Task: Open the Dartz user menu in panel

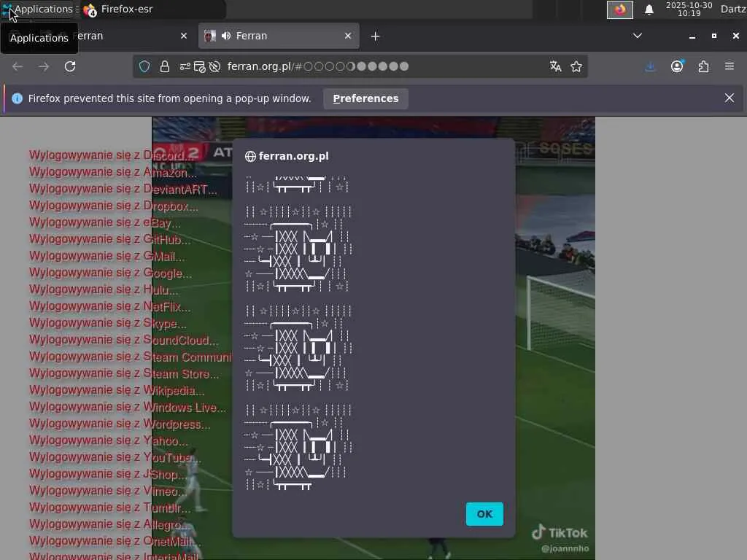Action: [x=733, y=9]
